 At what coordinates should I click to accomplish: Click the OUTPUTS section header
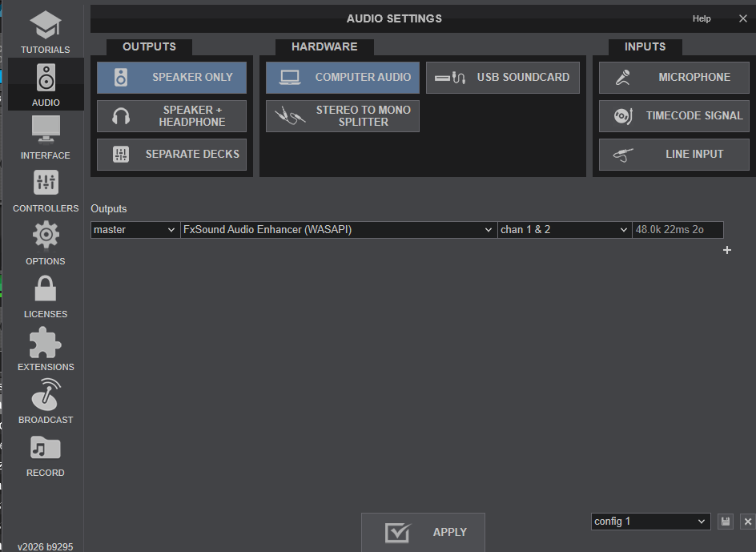[x=149, y=46]
